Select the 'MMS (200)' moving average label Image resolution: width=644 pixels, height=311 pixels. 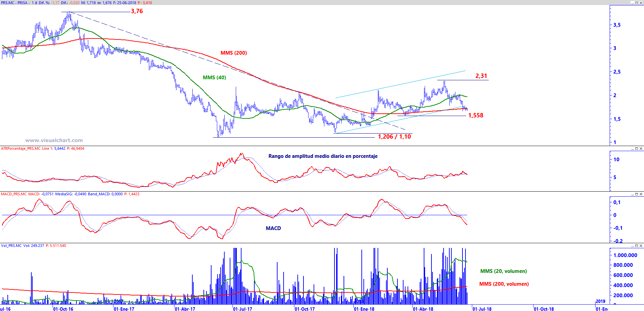(x=234, y=53)
